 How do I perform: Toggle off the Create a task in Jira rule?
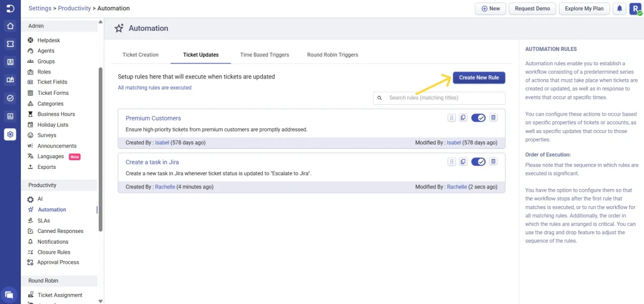tap(478, 161)
